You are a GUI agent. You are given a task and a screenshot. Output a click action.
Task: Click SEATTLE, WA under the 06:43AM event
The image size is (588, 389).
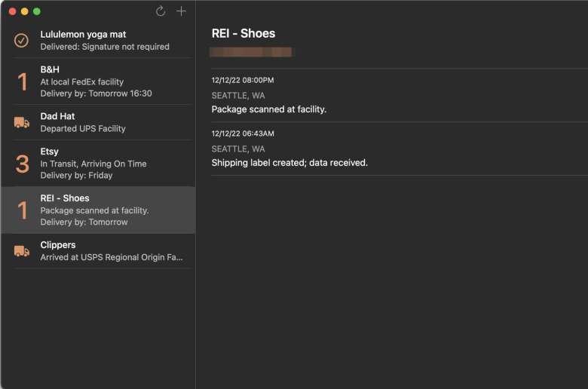(238, 149)
